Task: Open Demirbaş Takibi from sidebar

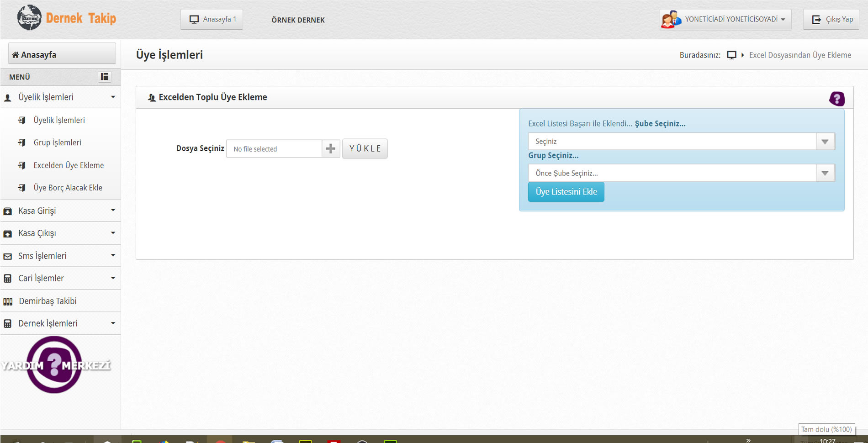Action: click(48, 301)
